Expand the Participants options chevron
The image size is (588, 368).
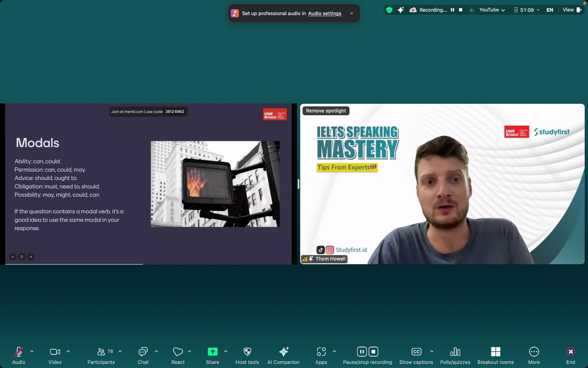(120, 351)
